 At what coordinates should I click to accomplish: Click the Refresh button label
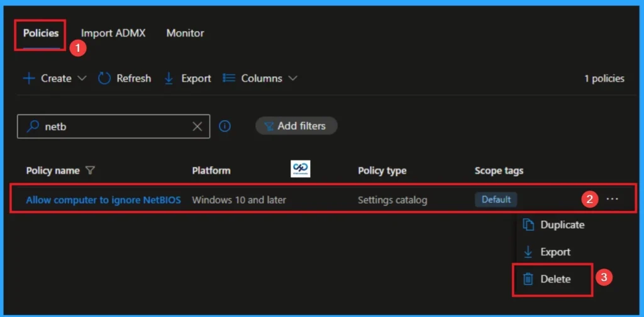click(x=133, y=79)
